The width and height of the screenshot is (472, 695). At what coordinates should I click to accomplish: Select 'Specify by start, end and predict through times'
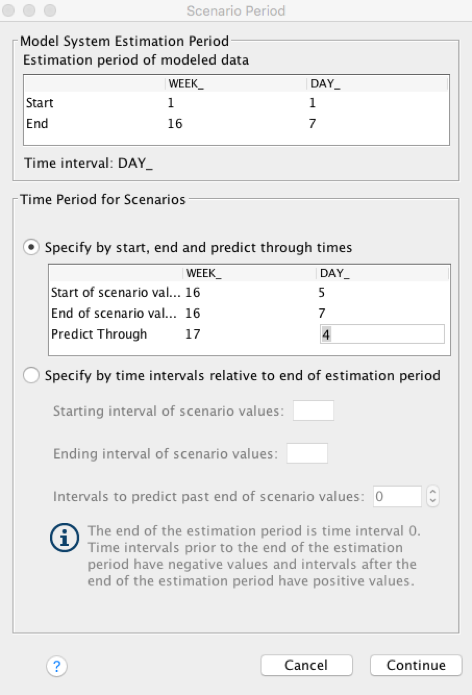click(x=31, y=247)
